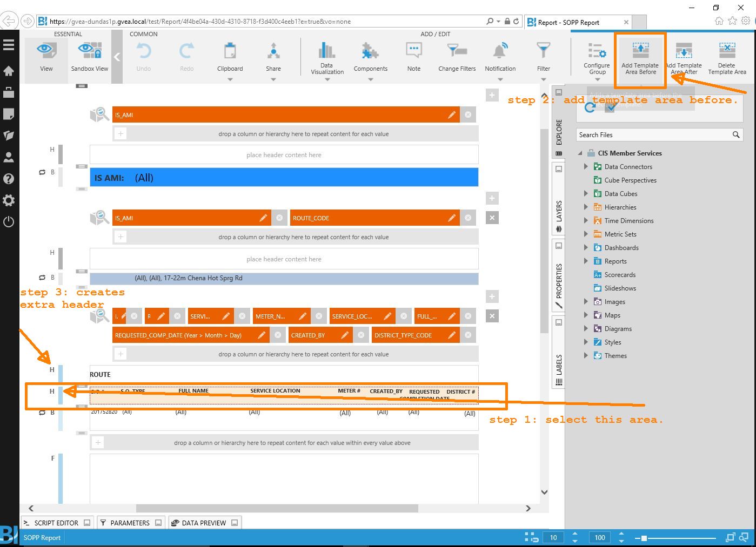This screenshot has width=756, height=547.
Task: Increase the zoom value 100 stepper
Action: click(621, 535)
